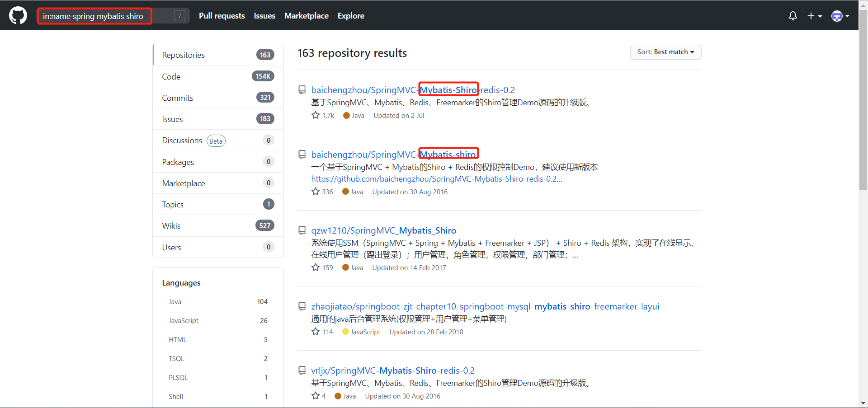Filter results by Java language

click(218, 302)
